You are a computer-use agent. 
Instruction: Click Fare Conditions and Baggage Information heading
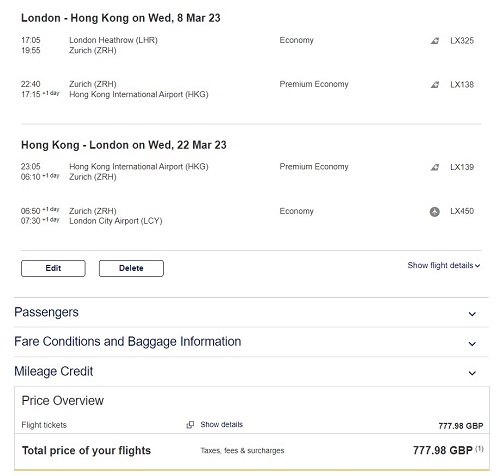pyautogui.click(x=128, y=342)
